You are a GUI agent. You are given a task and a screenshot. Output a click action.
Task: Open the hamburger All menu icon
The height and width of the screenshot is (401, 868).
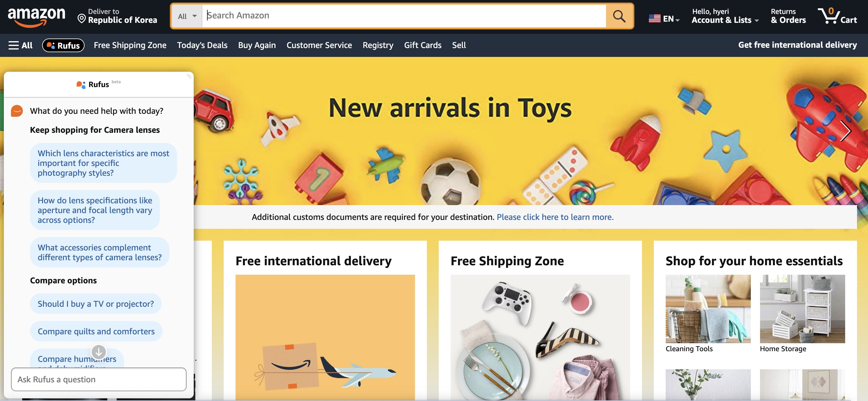13,45
